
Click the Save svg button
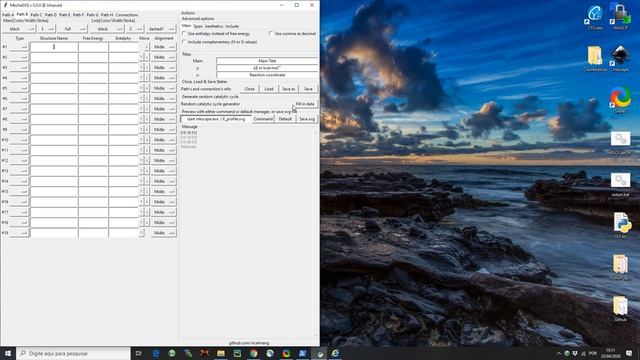point(307,119)
